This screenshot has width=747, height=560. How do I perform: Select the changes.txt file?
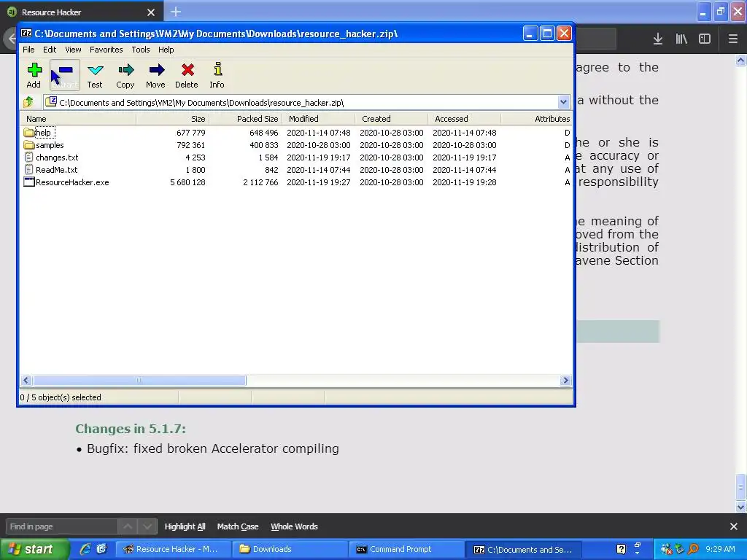(x=51, y=157)
